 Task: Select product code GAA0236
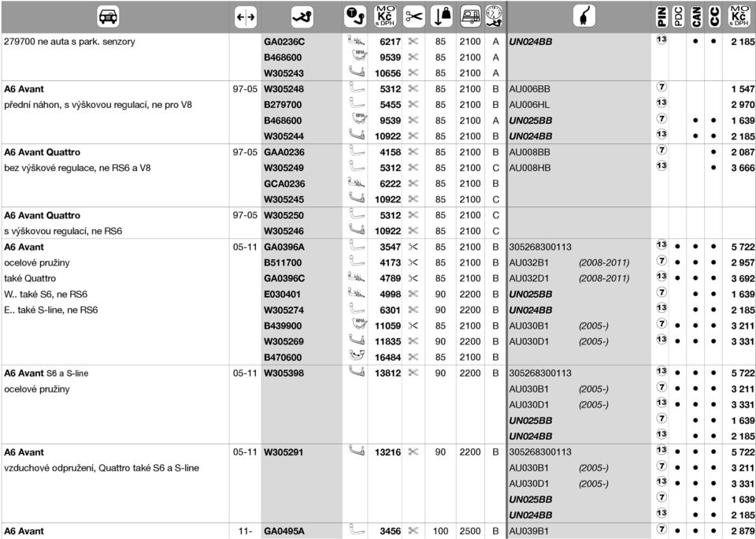(283, 152)
